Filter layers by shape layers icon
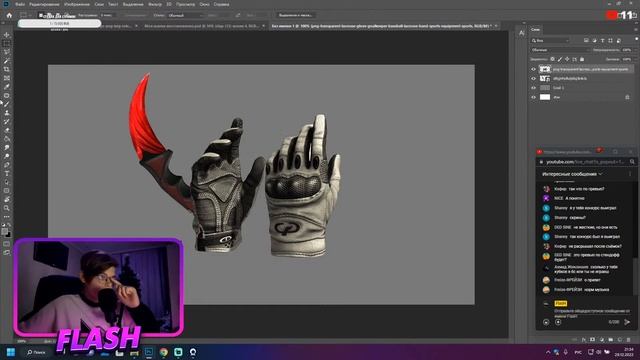The image size is (640, 360). pyautogui.click(x=611, y=40)
